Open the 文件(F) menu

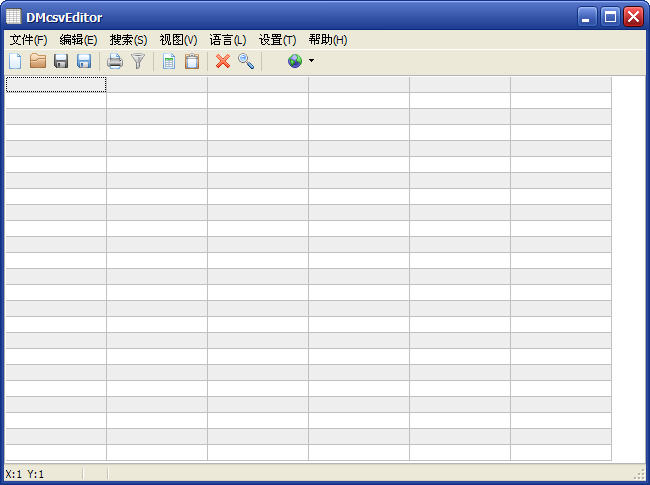29,40
